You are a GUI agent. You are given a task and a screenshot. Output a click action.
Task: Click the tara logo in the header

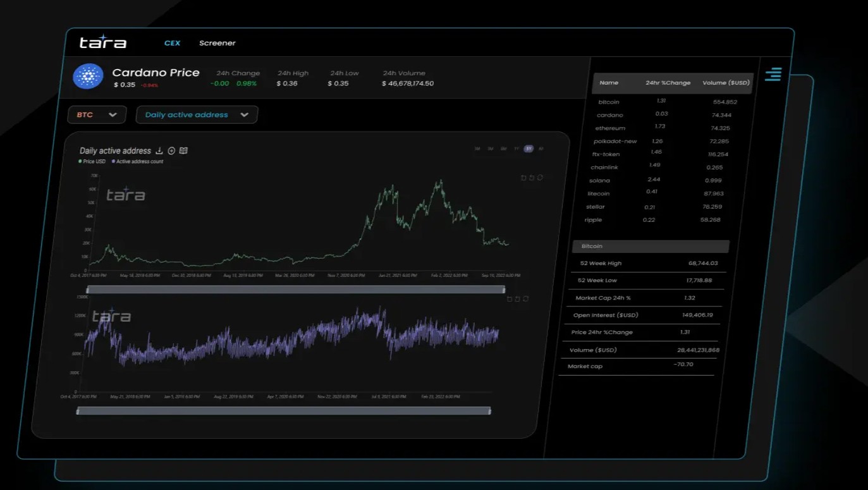tap(103, 42)
